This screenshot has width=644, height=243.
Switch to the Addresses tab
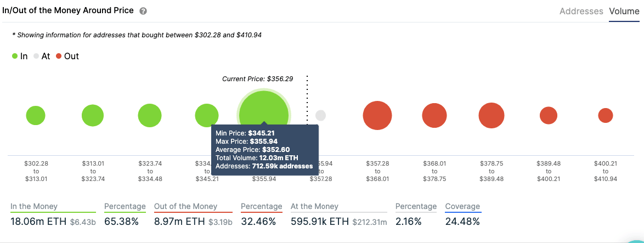581,11
